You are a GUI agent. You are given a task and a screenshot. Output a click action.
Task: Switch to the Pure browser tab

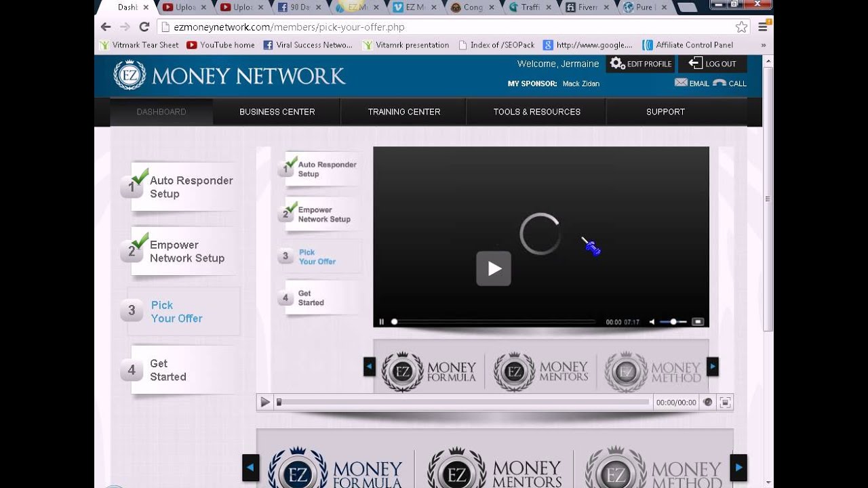(646, 7)
